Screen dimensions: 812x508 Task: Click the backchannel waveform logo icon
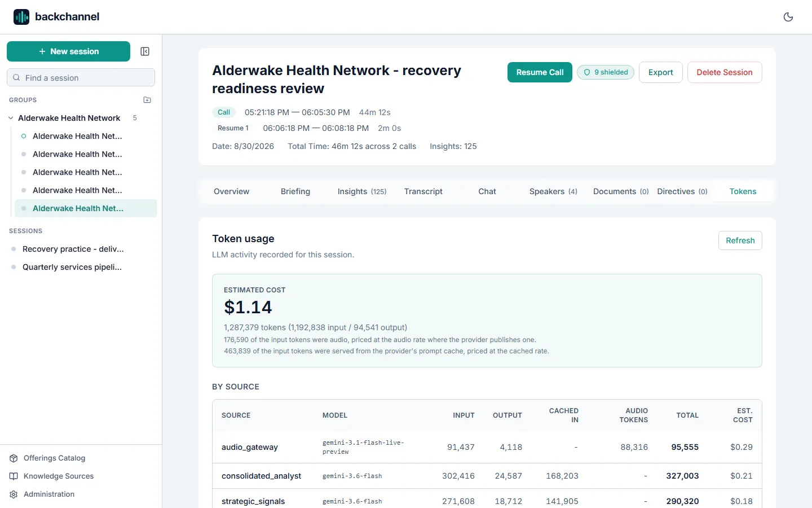(x=21, y=17)
